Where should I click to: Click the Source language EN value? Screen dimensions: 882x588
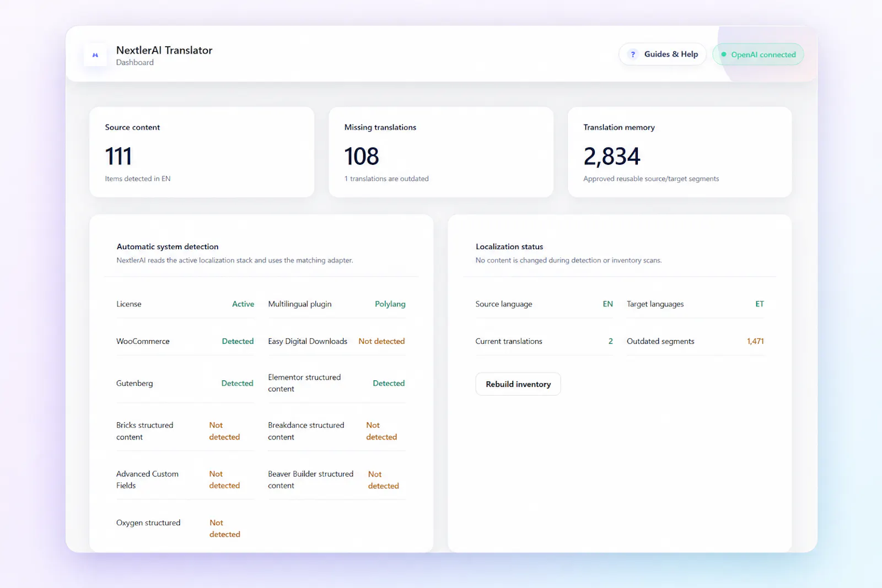tap(608, 304)
